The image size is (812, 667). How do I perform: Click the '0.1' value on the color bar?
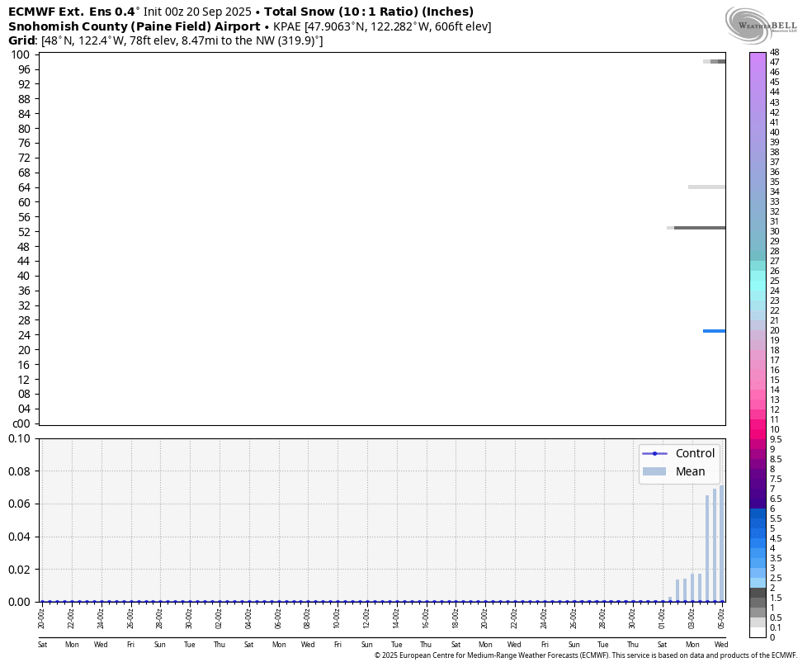pos(775,627)
